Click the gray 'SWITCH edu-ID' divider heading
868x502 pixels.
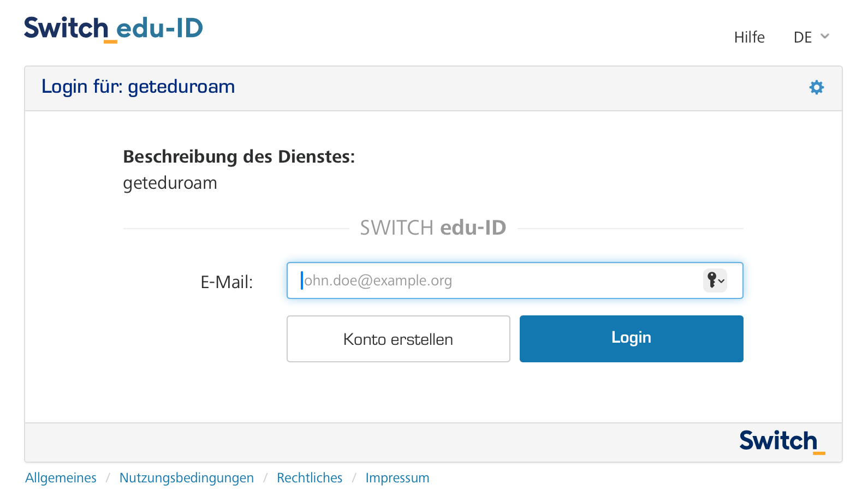pos(433,228)
